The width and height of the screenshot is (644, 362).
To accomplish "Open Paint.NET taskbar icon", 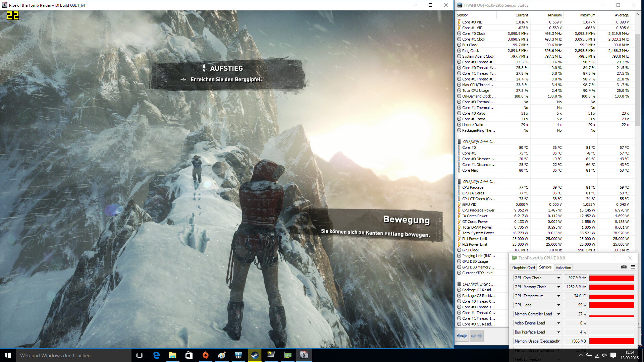I will [x=222, y=355].
